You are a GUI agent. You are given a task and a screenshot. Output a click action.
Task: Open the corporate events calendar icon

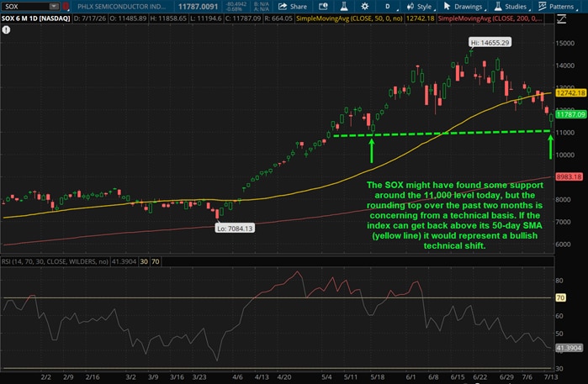[323, 7]
